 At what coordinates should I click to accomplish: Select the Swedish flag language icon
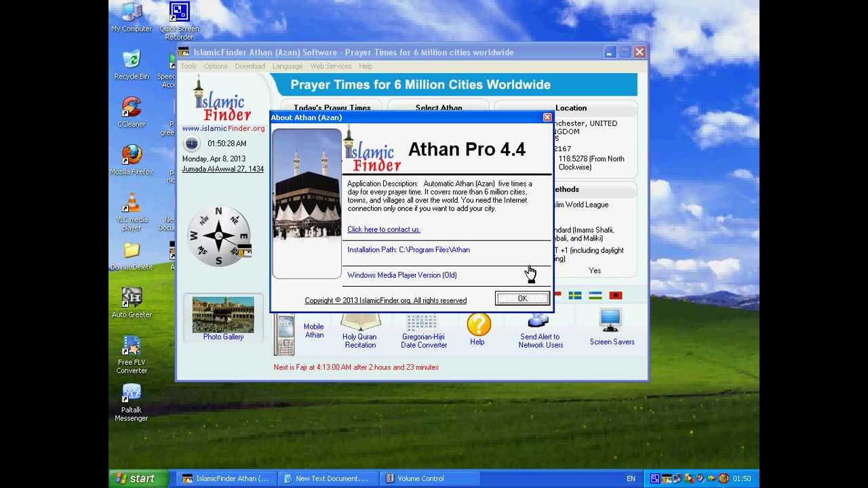[574, 296]
